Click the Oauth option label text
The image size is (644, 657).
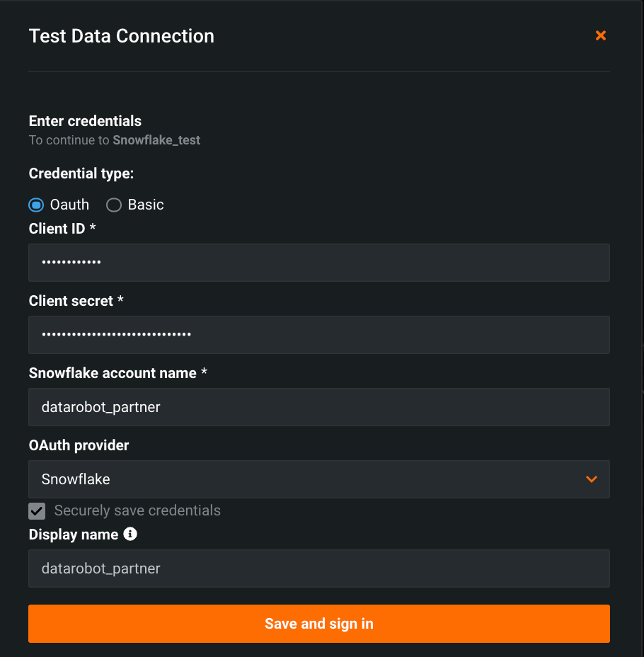click(69, 205)
